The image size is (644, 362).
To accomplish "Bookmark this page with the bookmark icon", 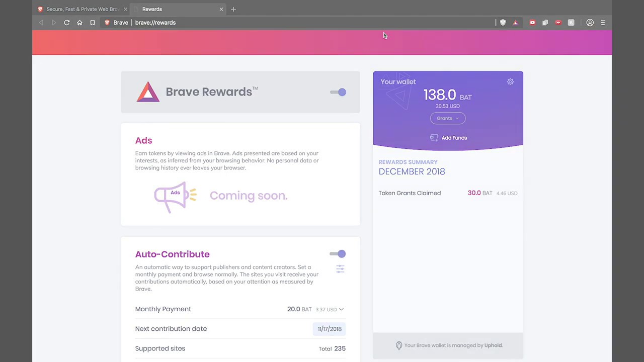I will point(93,23).
